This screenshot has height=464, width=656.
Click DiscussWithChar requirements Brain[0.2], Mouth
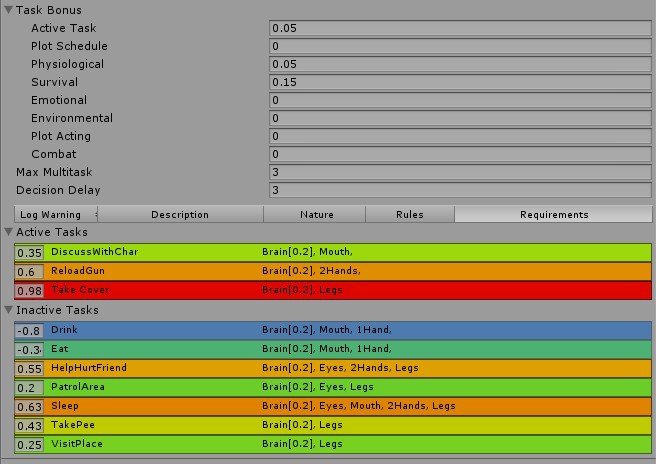(307, 251)
